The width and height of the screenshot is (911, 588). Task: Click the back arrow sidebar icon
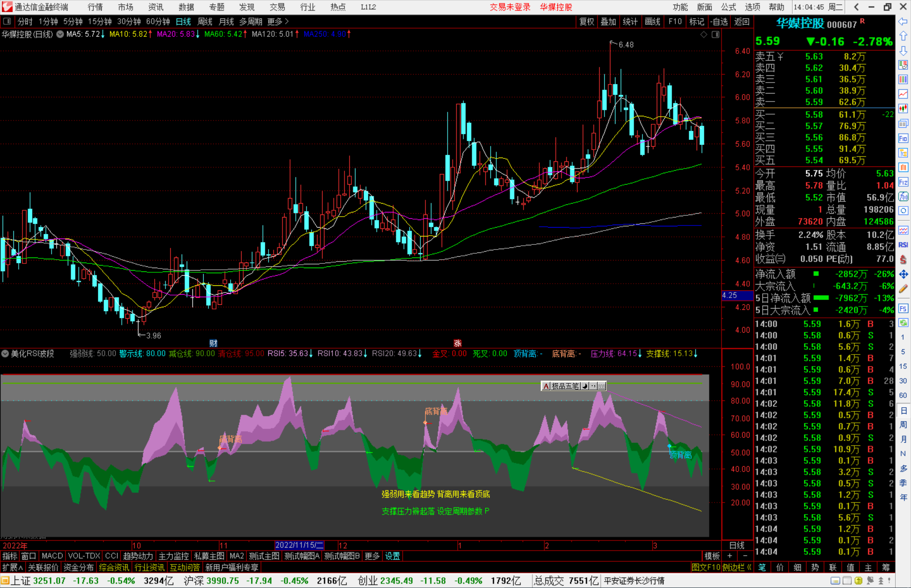(903, 21)
